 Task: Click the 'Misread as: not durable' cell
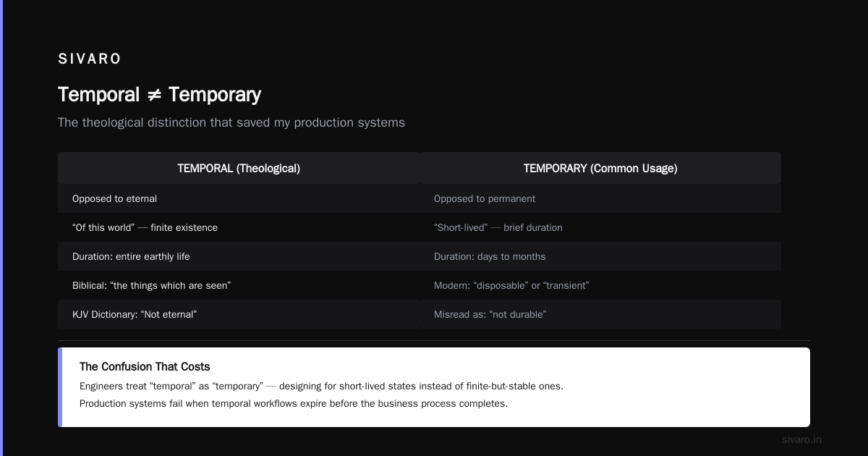(600, 314)
